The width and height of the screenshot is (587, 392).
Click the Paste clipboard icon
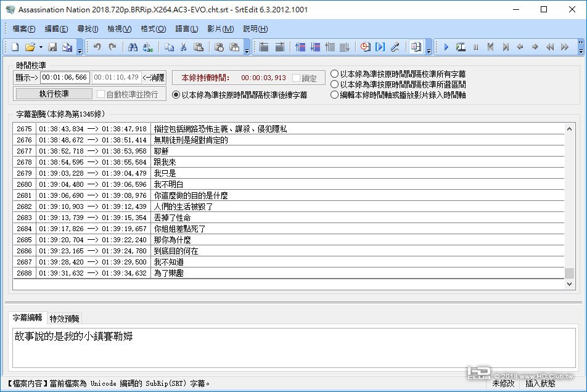[x=199, y=47]
